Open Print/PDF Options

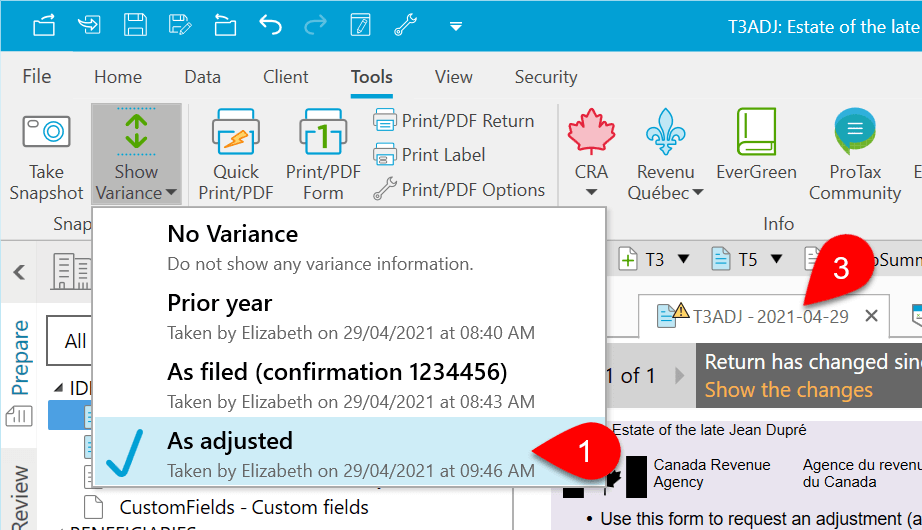(x=459, y=189)
